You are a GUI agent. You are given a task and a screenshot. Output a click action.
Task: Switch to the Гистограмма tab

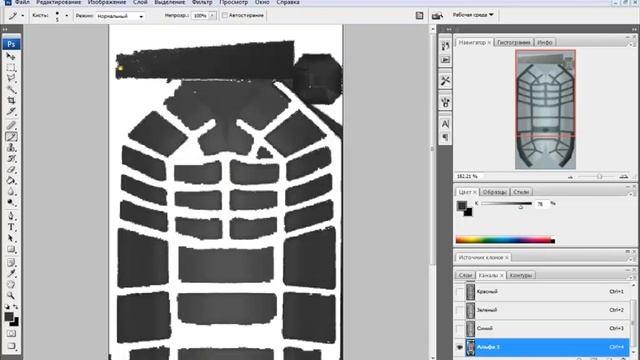(513, 42)
